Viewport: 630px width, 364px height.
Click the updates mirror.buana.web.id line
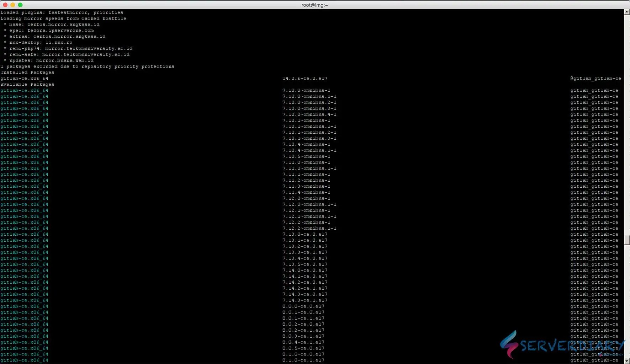[x=49, y=61]
